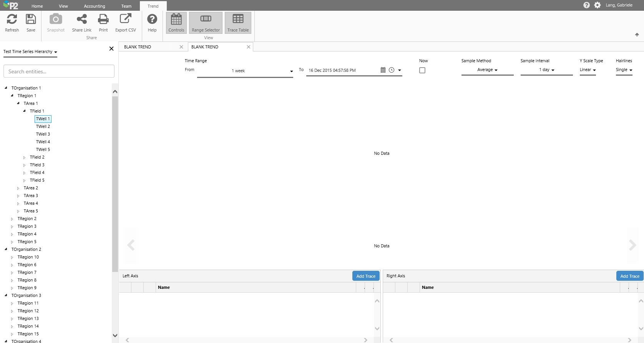The image size is (644, 343).
Task: Click Add Trace for the Left Axis
Action: [x=366, y=276]
